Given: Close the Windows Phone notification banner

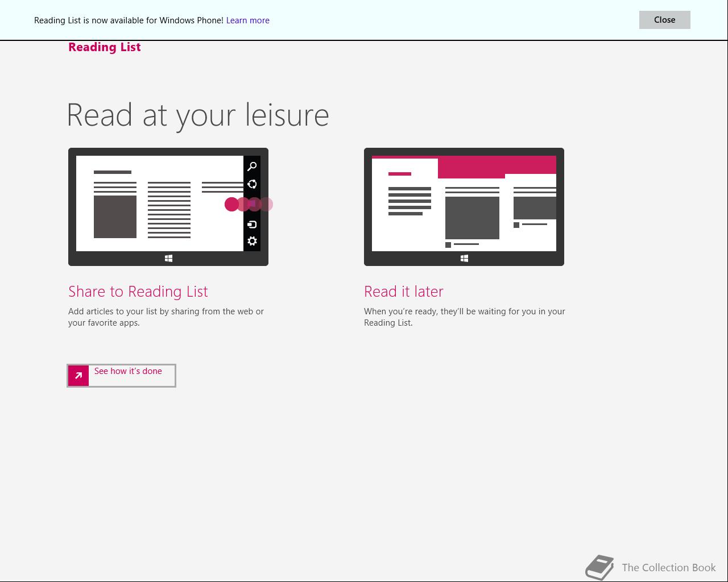Looking at the screenshot, I should (x=664, y=20).
